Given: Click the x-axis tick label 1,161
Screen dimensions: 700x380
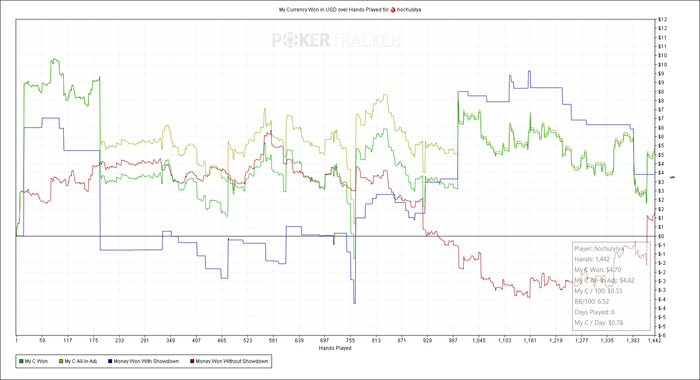Looking at the screenshot, I should point(531,341).
